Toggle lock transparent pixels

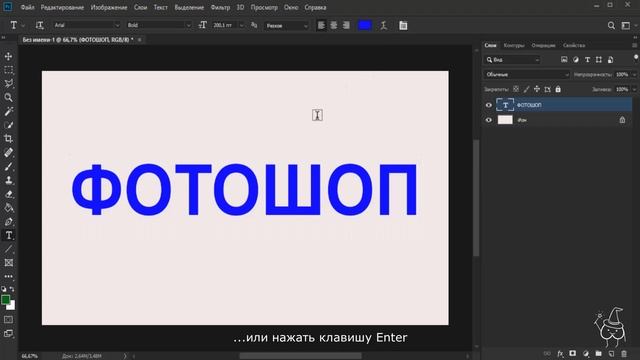pyautogui.click(x=516, y=89)
